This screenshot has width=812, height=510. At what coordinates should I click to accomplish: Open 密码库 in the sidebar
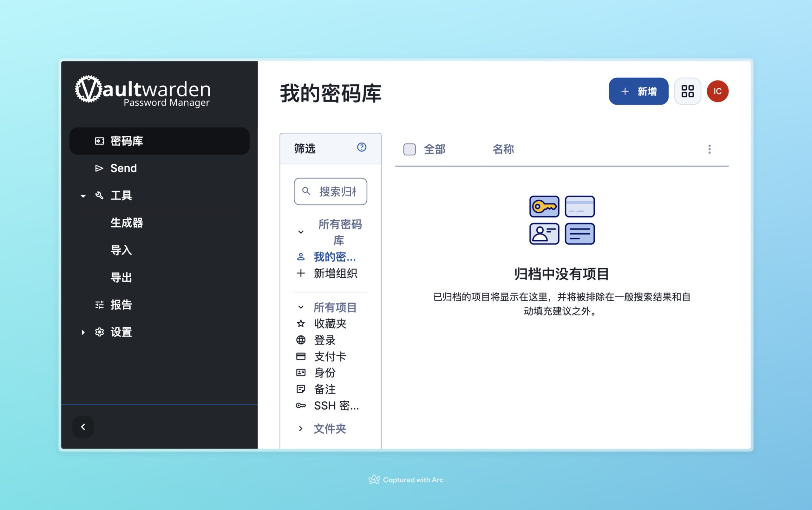coord(160,141)
